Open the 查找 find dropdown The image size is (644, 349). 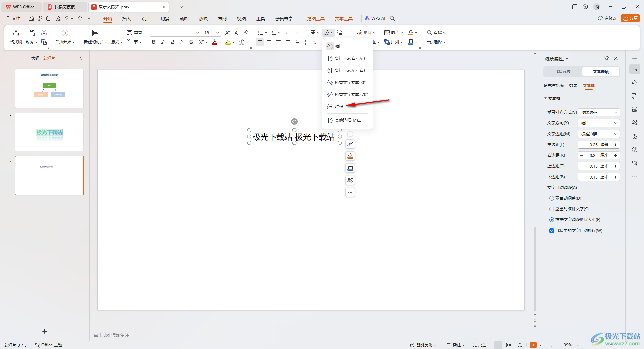click(436, 33)
